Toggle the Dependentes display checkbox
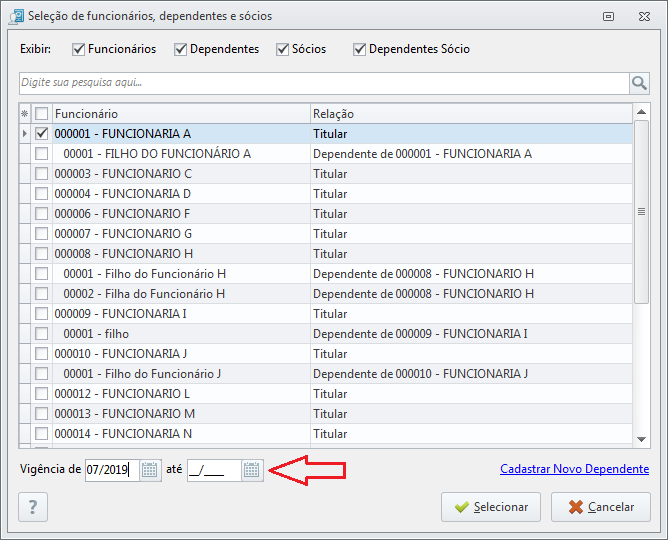 click(x=181, y=49)
